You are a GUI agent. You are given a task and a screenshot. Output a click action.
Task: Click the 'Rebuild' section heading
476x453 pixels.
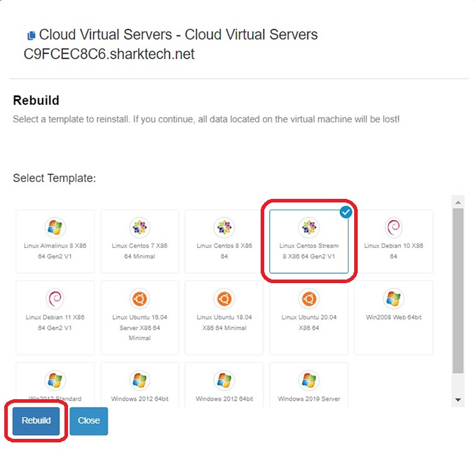tap(36, 101)
